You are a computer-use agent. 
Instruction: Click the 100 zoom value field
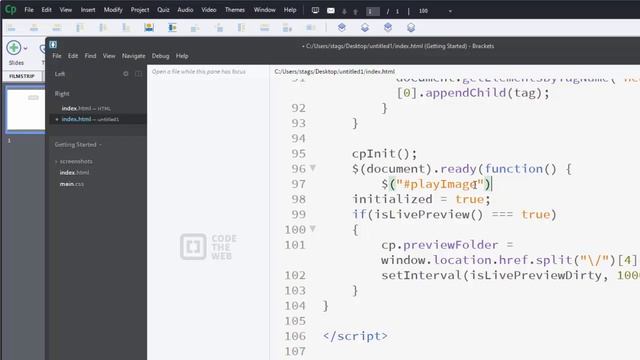(423, 11)
